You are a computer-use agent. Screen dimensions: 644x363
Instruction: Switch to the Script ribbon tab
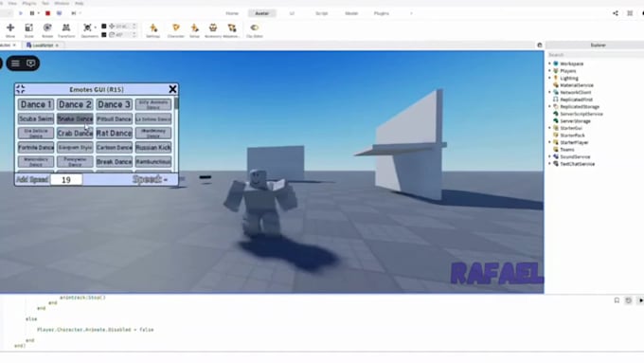click(x=322, y=13)
